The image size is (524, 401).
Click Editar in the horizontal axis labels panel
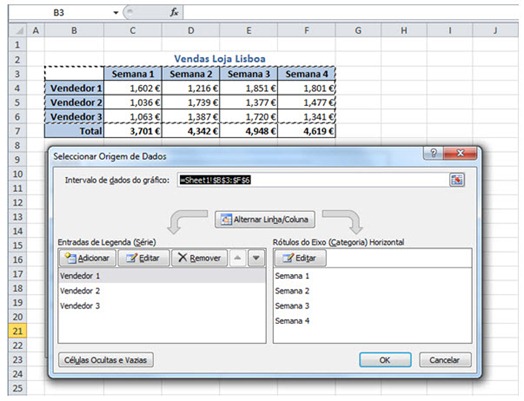pos(300,258)
